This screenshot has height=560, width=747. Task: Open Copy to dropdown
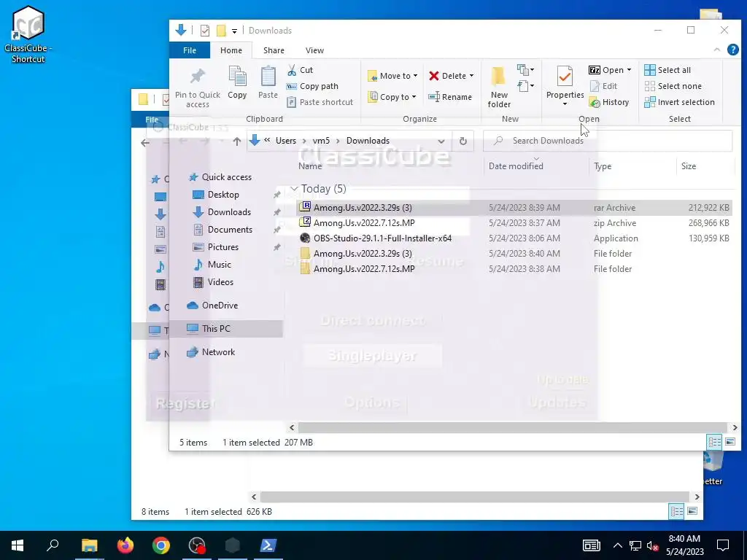click(x=393, y=97)
